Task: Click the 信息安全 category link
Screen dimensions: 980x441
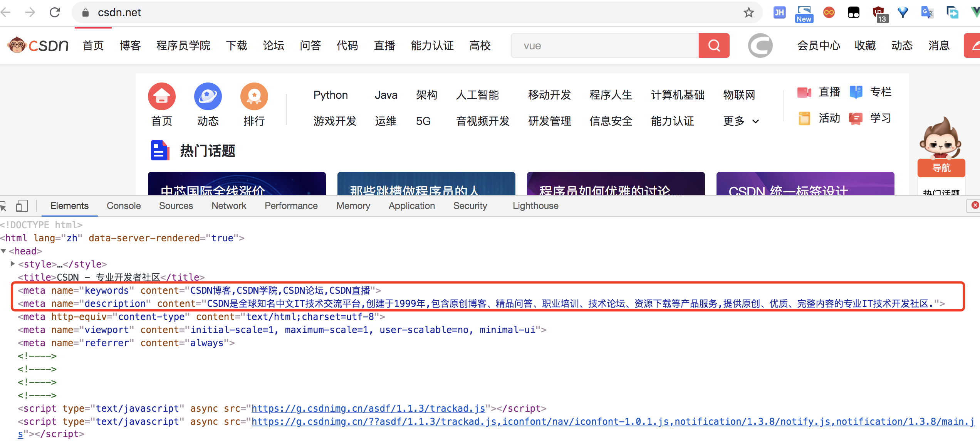Action: point(611,121)
